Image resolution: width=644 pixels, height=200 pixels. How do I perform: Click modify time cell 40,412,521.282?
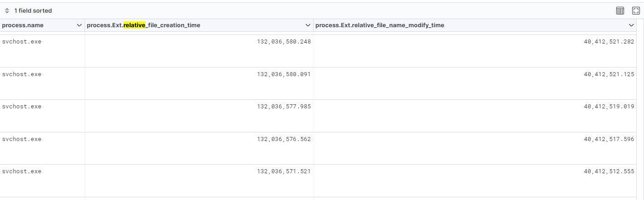coord(609,42)
